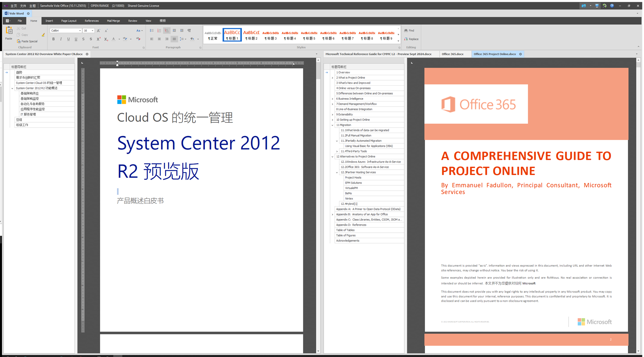The image size is (644, 357).
Task: Click the Replace button
Action: point(411,39)
